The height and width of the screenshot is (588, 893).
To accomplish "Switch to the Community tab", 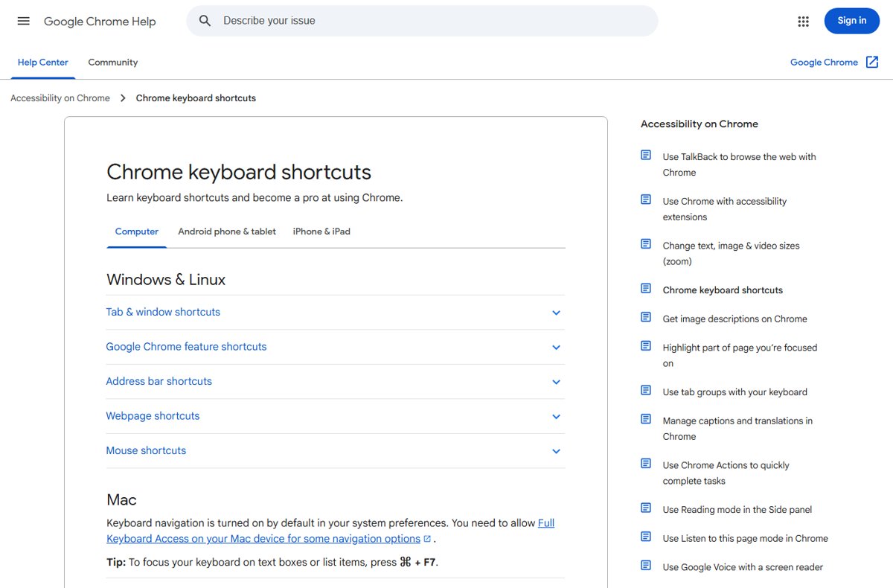I will pos(113,63).
